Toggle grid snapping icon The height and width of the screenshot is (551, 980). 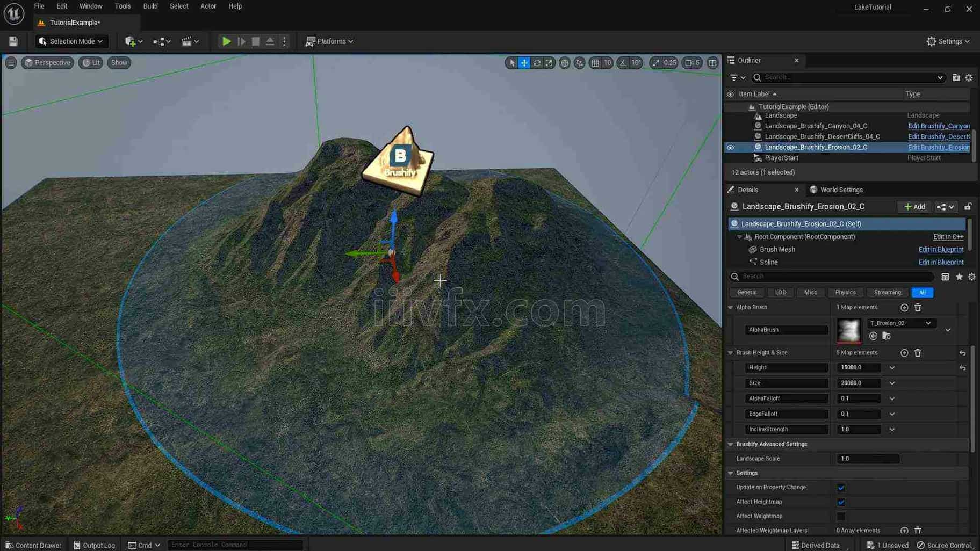pyautogui.click(x=595, y=63)
